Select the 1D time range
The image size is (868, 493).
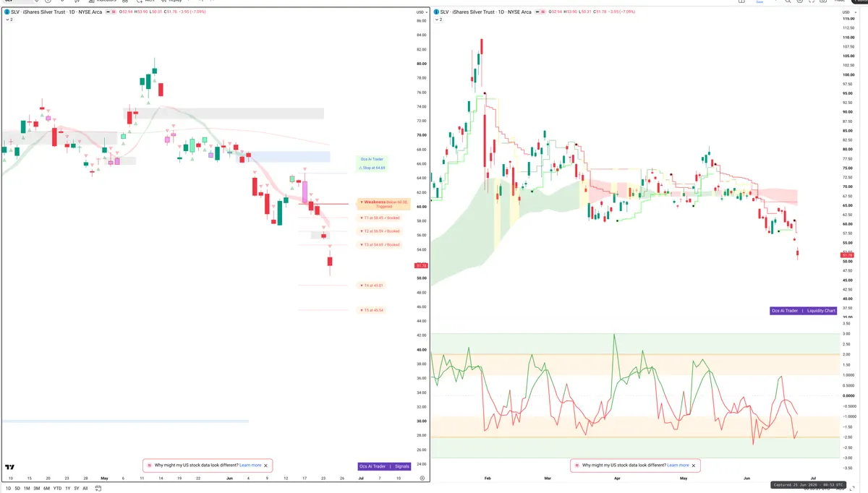(8, 489)
